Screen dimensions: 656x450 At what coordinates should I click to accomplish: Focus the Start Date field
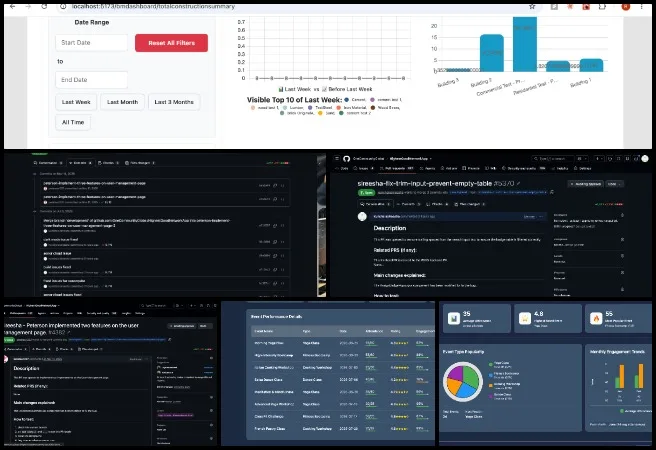(91, 43)
